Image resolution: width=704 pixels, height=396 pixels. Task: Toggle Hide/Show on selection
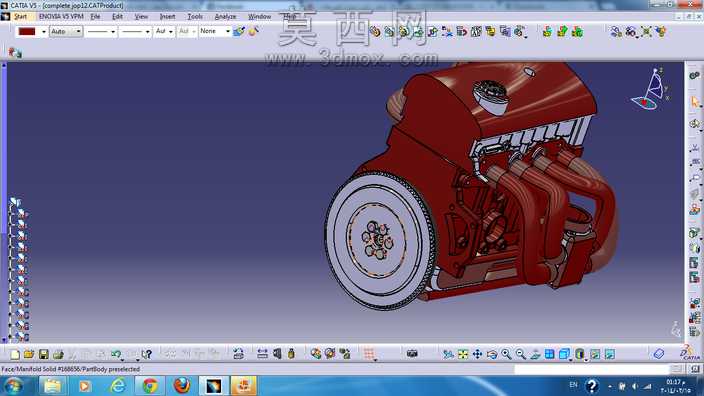595,354
